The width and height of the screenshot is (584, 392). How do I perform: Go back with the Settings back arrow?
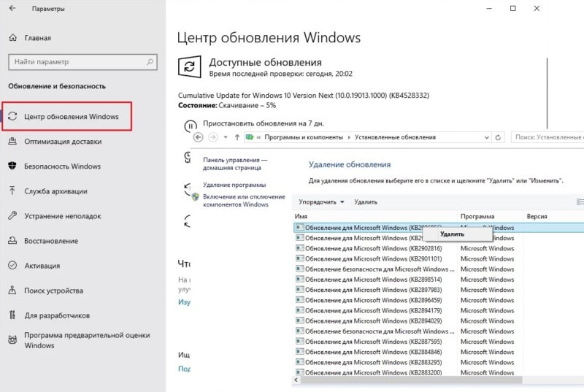(x=12, y=8)
